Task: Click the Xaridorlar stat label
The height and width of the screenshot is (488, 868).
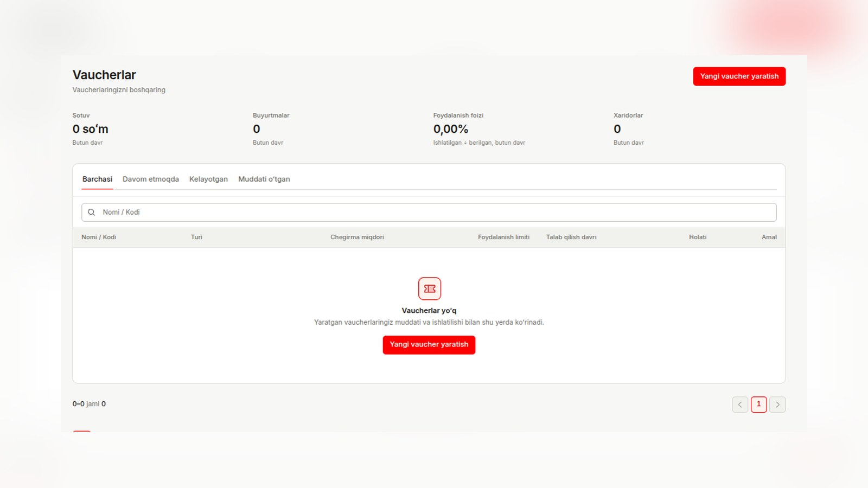Action: (x=628, y=115)
